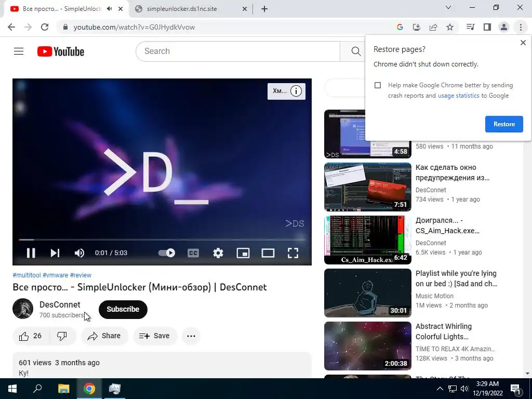Select the SimpleUnlocker YouTube tab

pos(61,9)
